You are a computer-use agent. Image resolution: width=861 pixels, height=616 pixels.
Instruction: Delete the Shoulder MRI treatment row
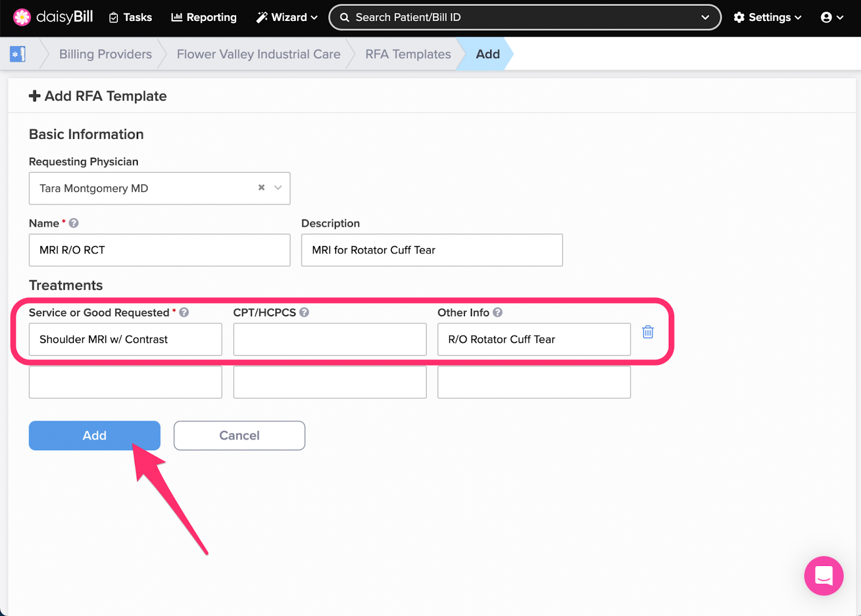(x=648, y=332)
